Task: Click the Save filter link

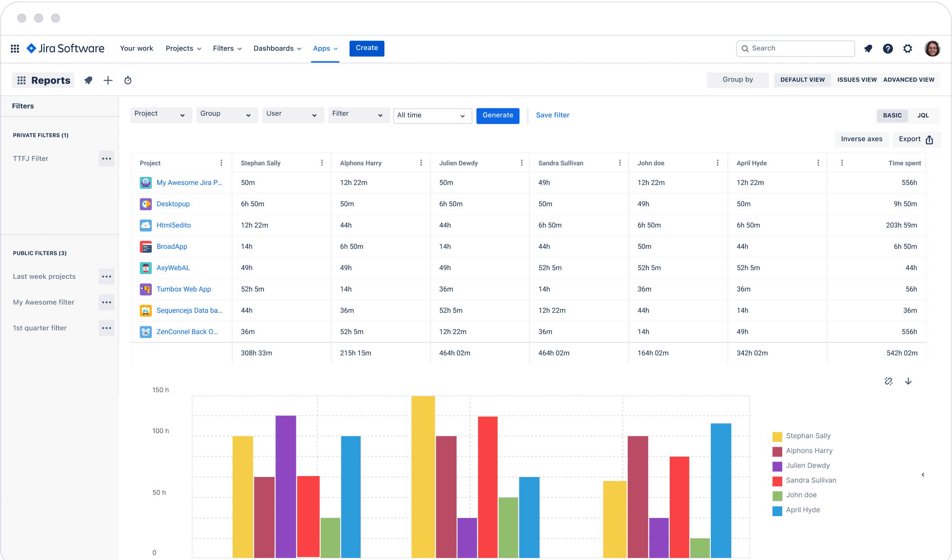Action: pyautogui.click(x=552, y=116)
